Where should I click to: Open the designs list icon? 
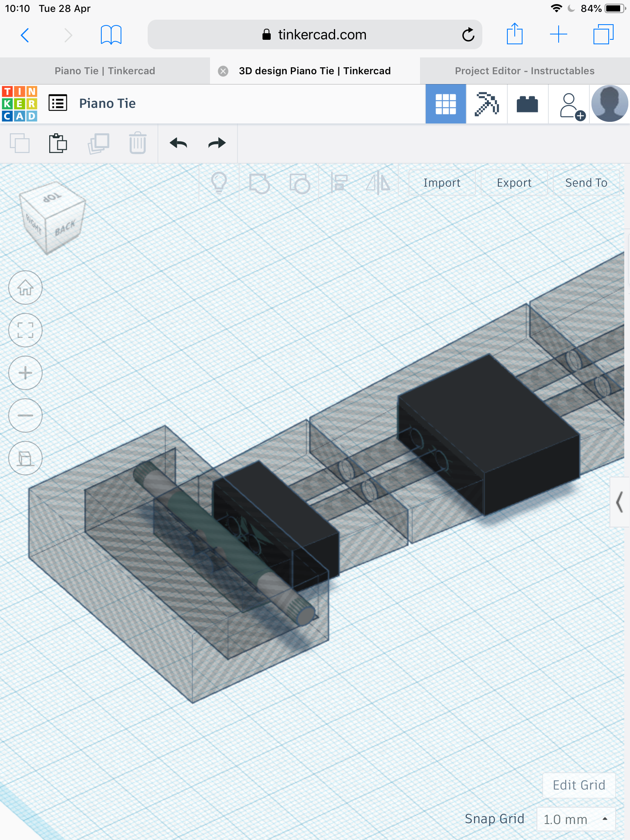(58, 103)
